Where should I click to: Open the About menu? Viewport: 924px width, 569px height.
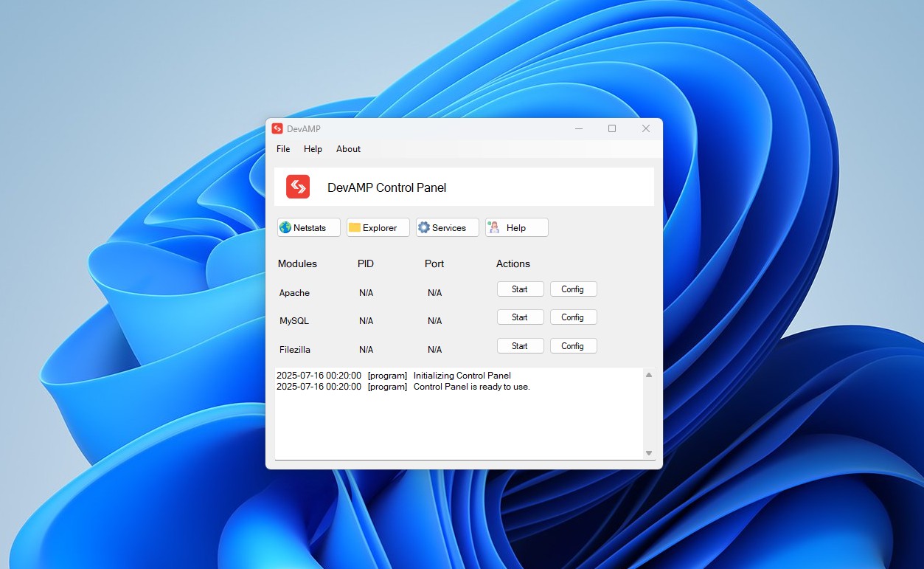click(348, 149)
